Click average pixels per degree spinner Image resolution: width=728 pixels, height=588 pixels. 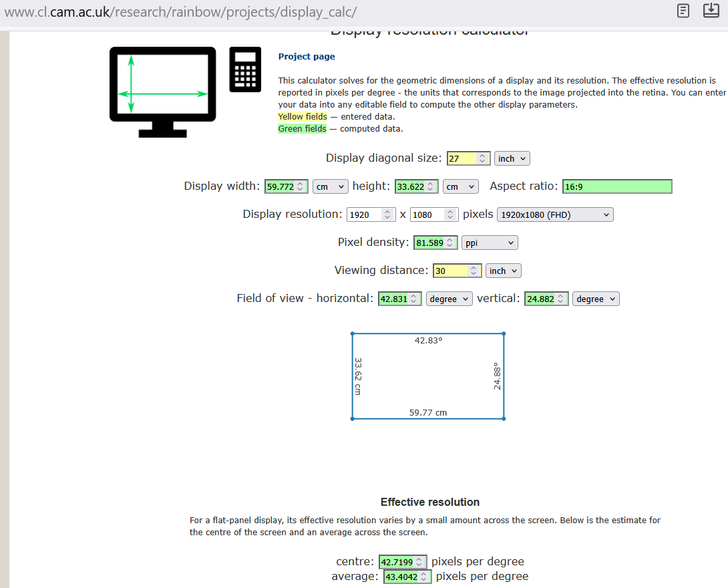coord(423,577)
